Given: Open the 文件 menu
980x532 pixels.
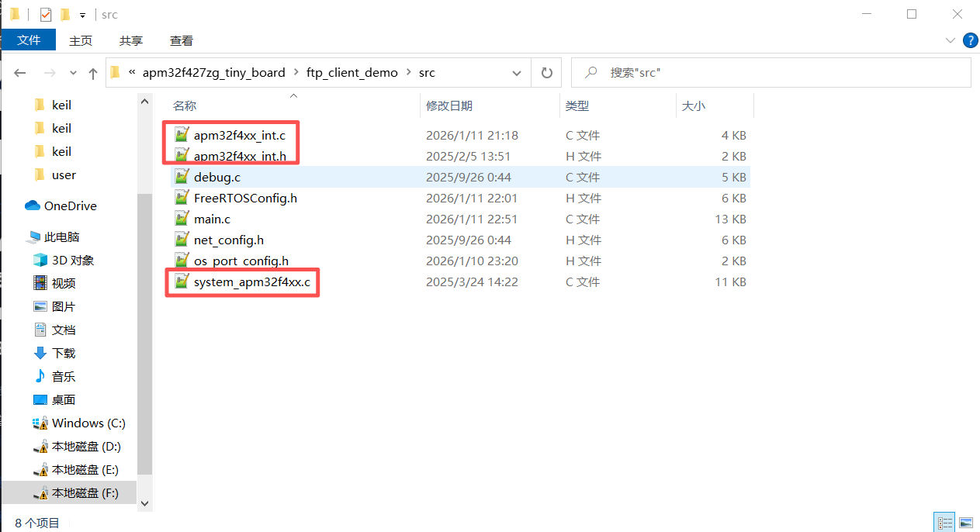Looking at the screenshot, I should click(29, 40).
